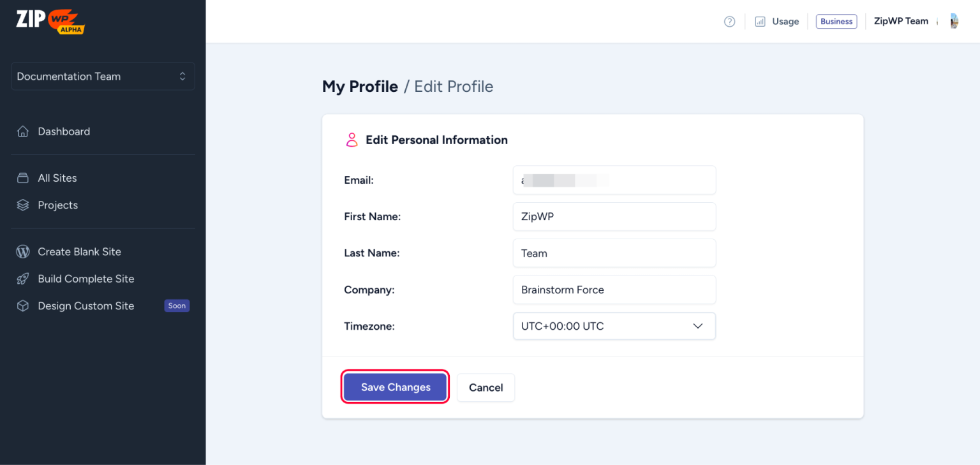Viewport: 980px width, 465px height.
Task: Open the account avatar menu
Action: (x=954, y=21)
